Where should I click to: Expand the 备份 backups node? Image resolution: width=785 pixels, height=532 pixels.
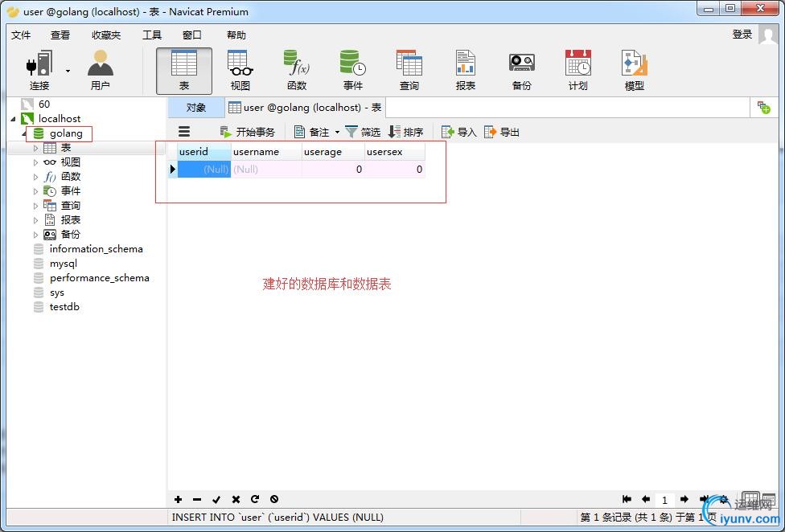(x=35, y=235)
